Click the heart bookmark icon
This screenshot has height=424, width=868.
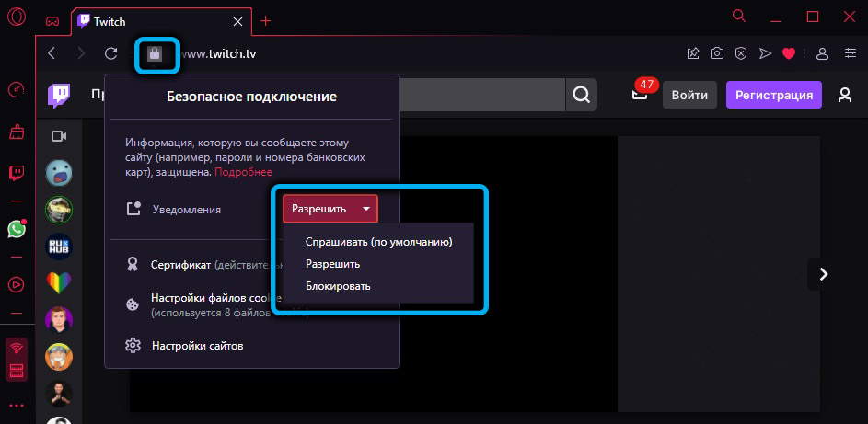(788, 54)
